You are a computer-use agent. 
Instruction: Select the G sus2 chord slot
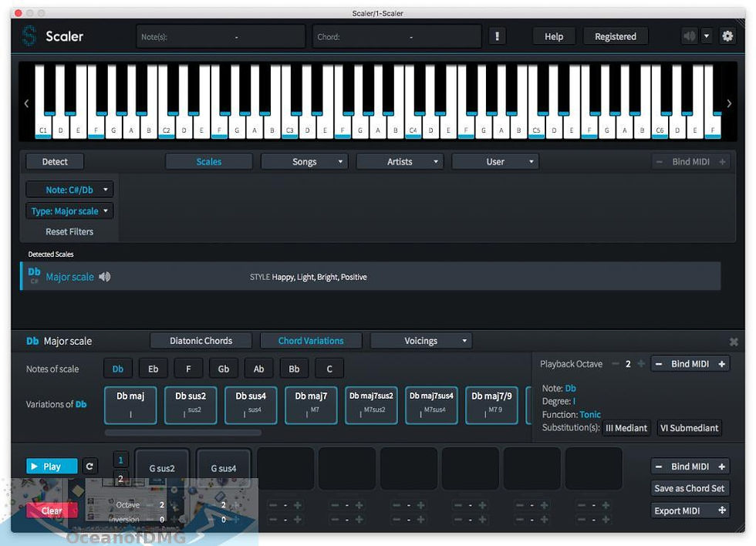pyautogui.click(x=162, y=467)
